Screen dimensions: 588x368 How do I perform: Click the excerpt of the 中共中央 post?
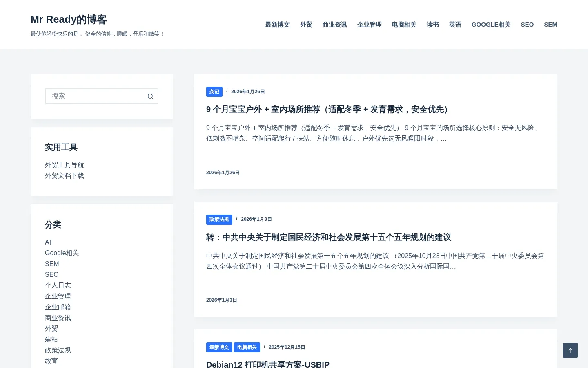point(375,261)
